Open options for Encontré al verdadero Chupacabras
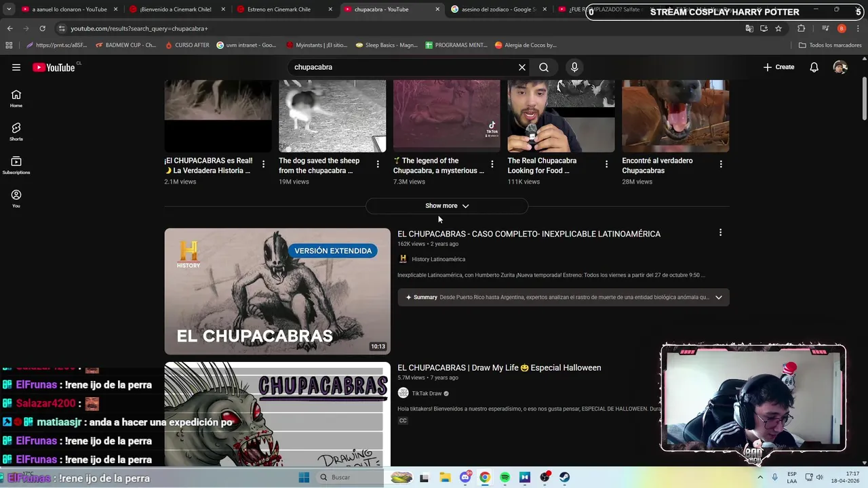Image resolution: width=868 pixels, height=488 pixels. click(x=721, y=164)
